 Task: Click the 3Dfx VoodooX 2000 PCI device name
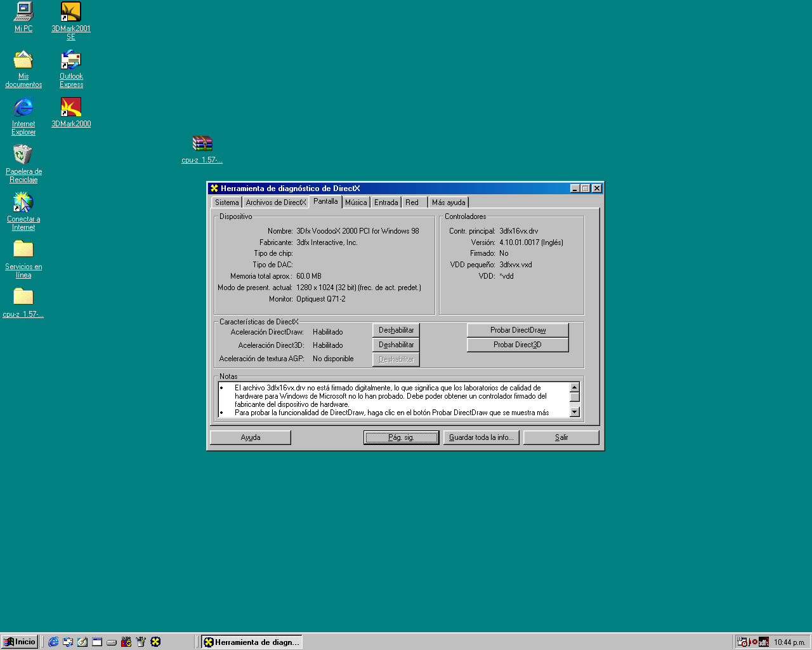(x=357, y=231)
